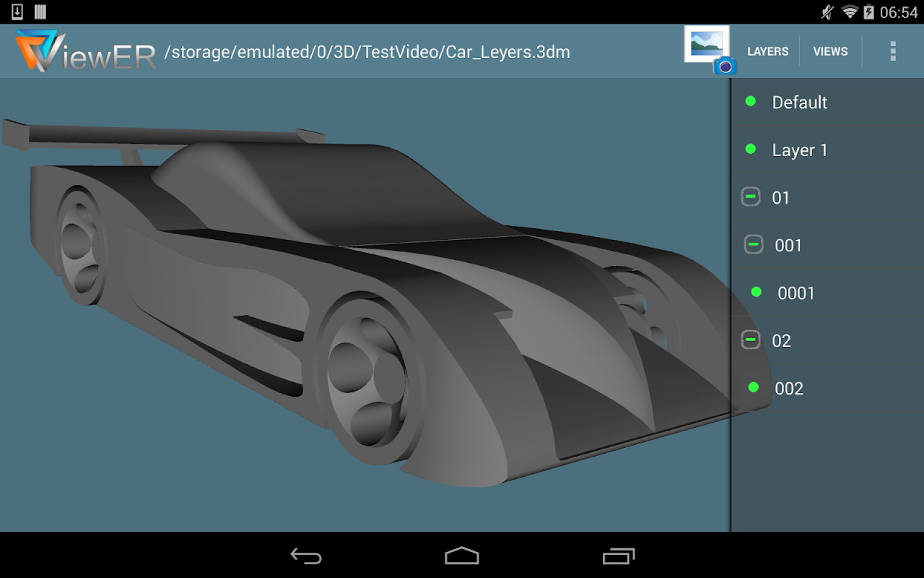Collapse the 001 sublayer group
The width and height of the screenshot is (924, 578).
(x=754, y=244)
